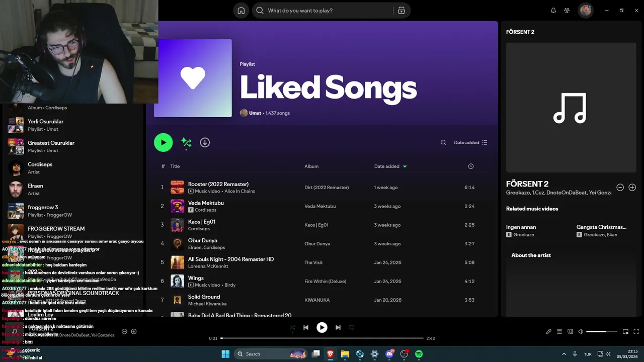Open Friend Activity icon in top bar
The height and width of the screenshot is (362, 644).
coord(567,11)
